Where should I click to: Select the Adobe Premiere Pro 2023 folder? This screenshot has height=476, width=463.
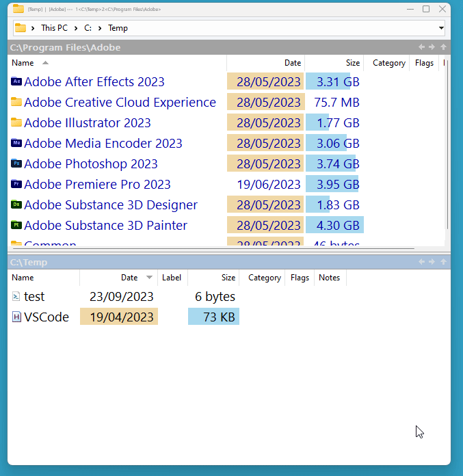[97, 184]
